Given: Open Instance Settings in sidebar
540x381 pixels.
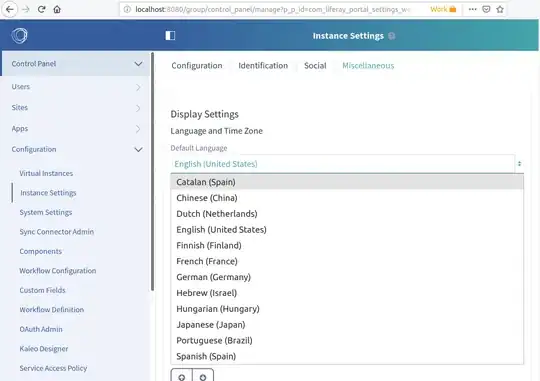Looking at the screenshot, I should pos(48,193).
